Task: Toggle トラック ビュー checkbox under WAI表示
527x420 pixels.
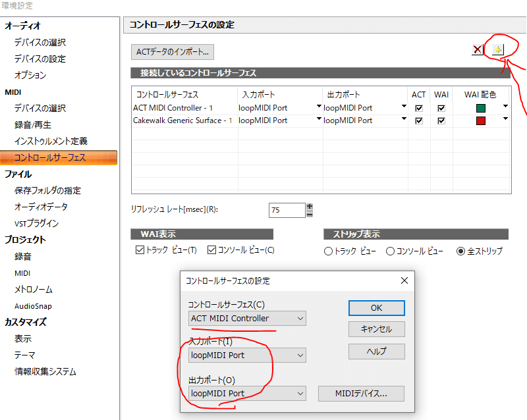Action: pos(140,249)
